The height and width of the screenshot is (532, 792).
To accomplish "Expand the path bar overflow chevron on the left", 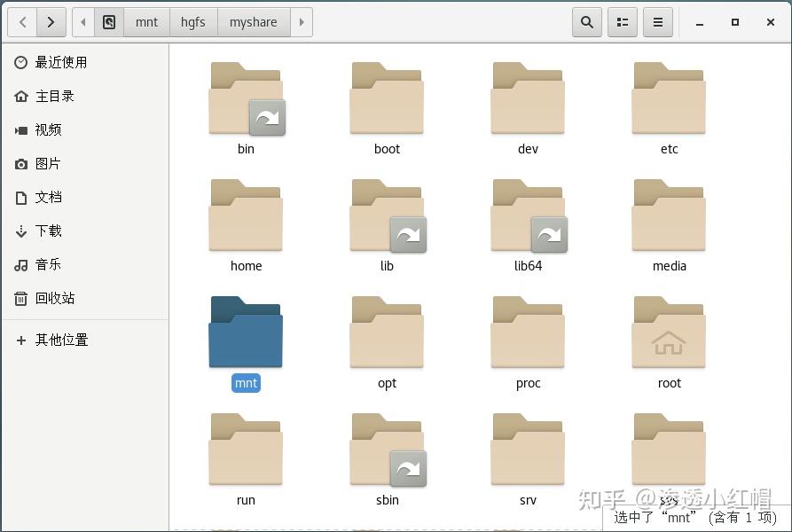I will pyautogui.click(x=82, y=22).
